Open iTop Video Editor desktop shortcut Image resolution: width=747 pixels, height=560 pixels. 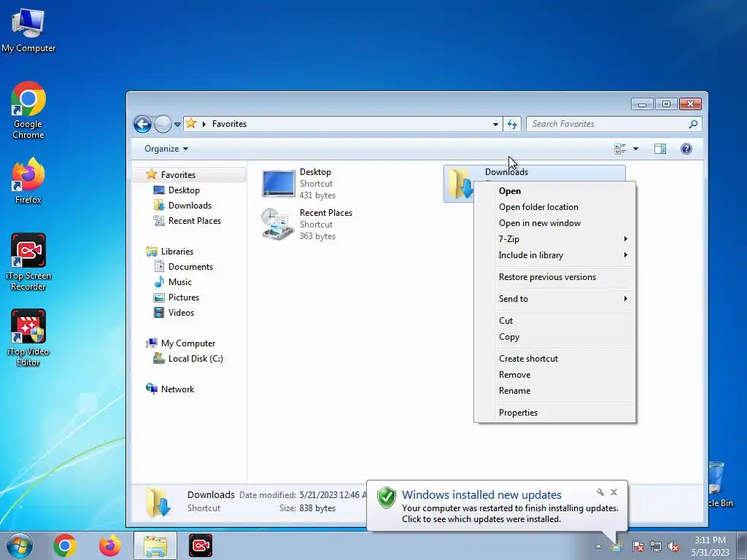(28, 338)
